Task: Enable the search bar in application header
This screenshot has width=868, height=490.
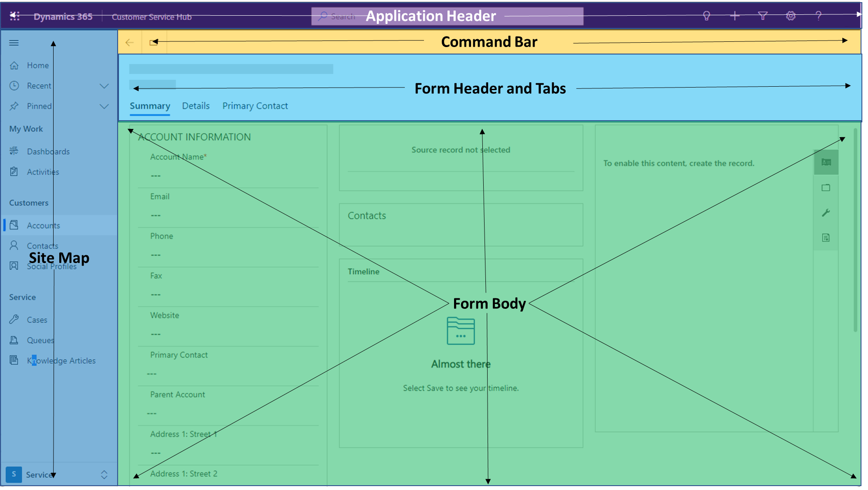Action: [339, 17]
